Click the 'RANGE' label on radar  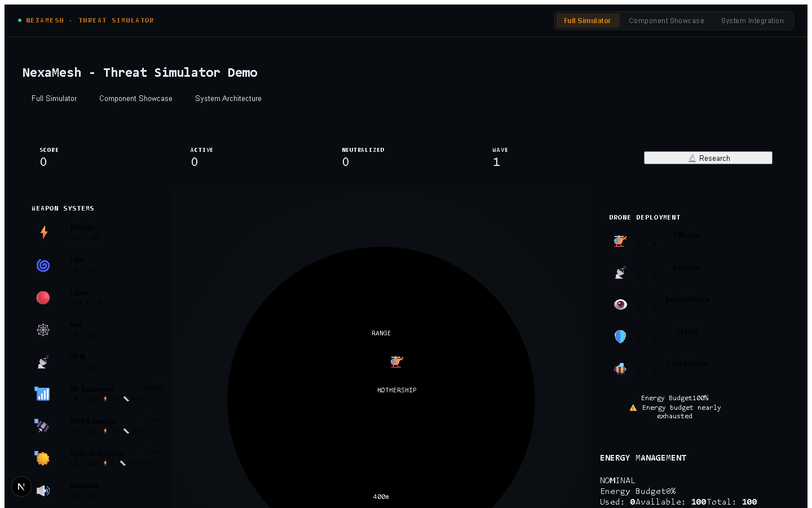[x=381, y=333]
